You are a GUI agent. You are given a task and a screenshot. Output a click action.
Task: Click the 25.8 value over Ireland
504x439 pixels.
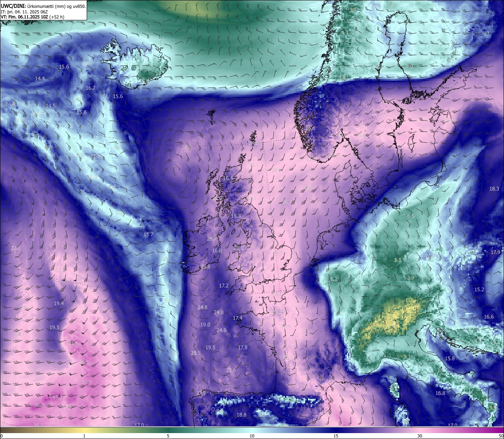(205, 267)
